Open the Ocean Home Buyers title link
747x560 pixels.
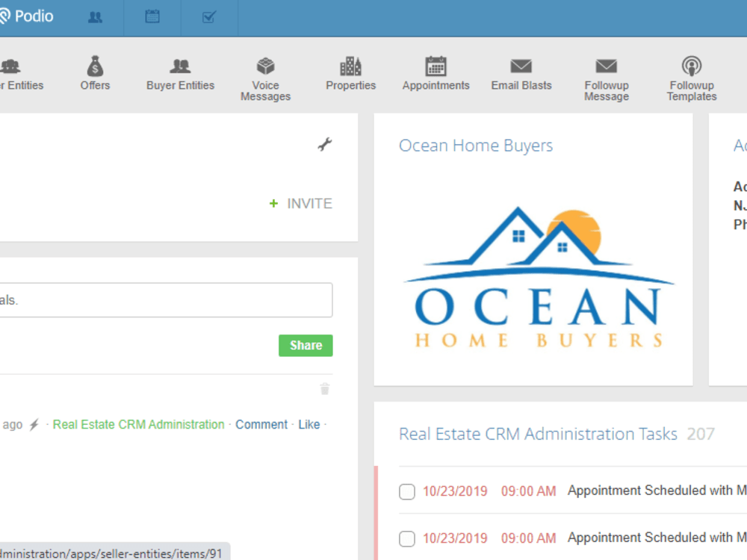pos(476,146)
